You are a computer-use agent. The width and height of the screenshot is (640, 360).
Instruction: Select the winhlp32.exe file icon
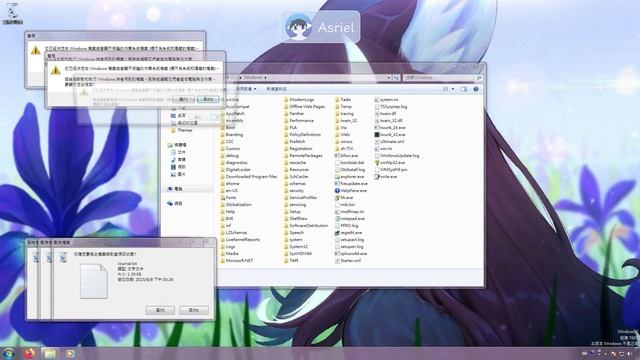click(x=377, y=162)
